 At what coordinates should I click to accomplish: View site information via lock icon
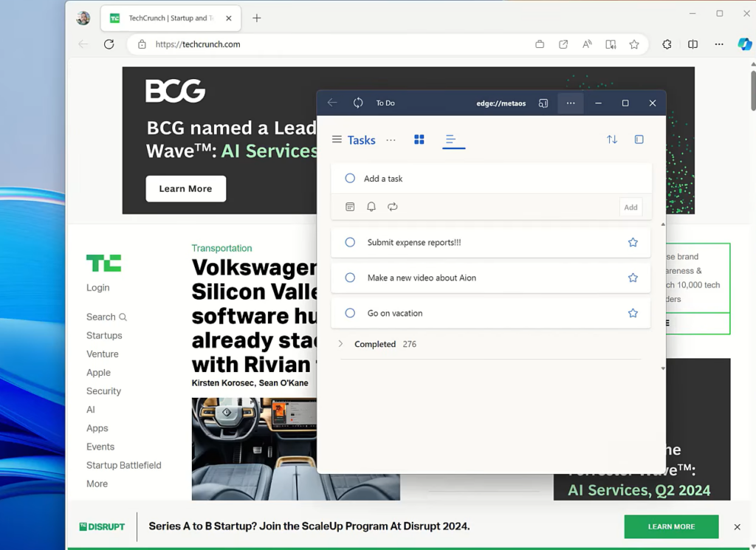142,44
